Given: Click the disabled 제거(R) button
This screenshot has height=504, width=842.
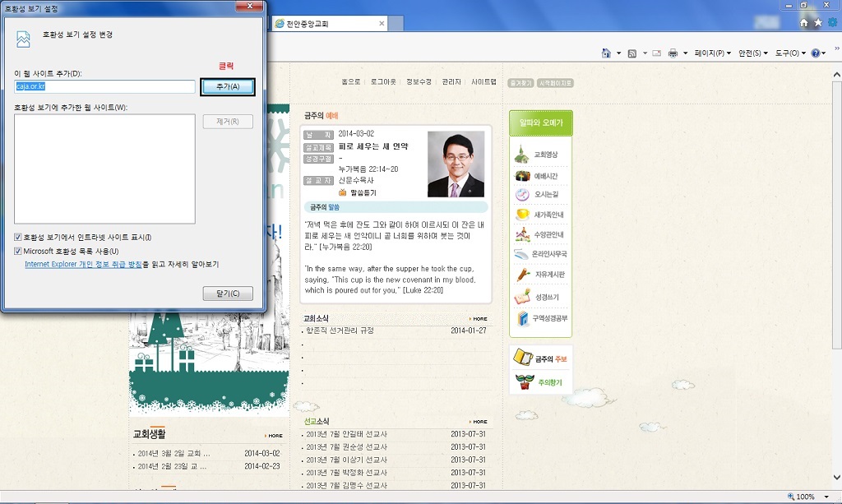Looking at the screenshot, I should pyautogui.click(x=228, y=122).
